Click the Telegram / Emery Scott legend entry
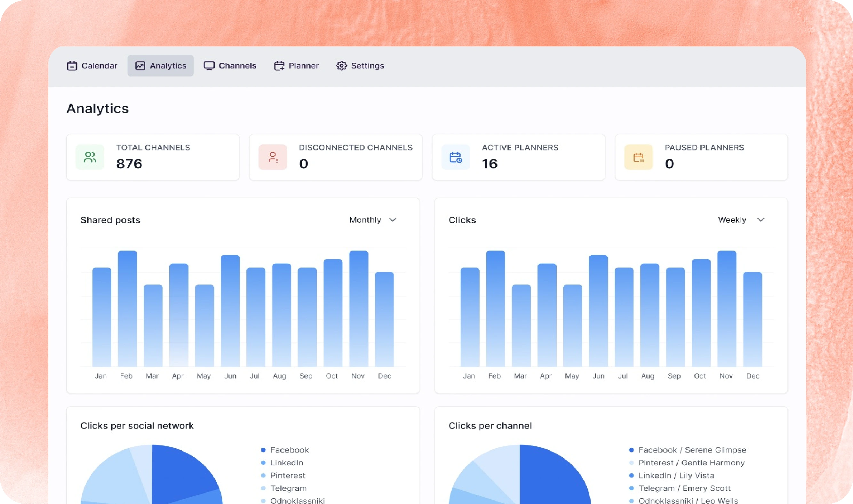 point(680,488)
